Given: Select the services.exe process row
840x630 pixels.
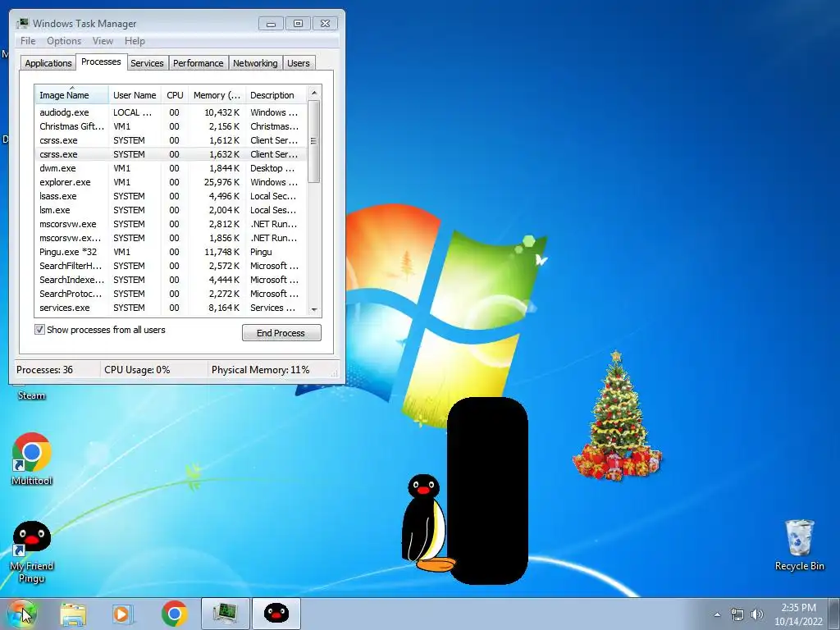Looking at the screenshot, I should (171, 308).
